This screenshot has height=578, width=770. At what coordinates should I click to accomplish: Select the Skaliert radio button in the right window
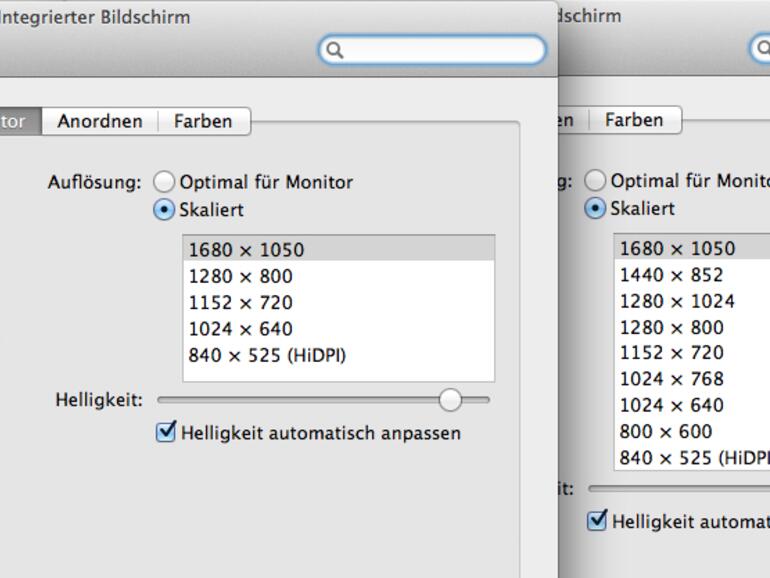click(595, 209)
